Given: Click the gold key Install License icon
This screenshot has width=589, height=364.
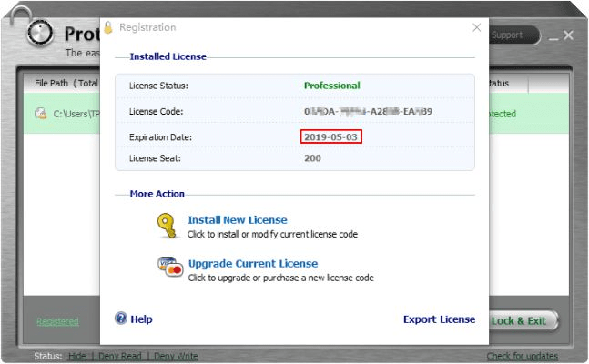Looking at the screenshot, I should pyautogui.click(x=165, y=225).
